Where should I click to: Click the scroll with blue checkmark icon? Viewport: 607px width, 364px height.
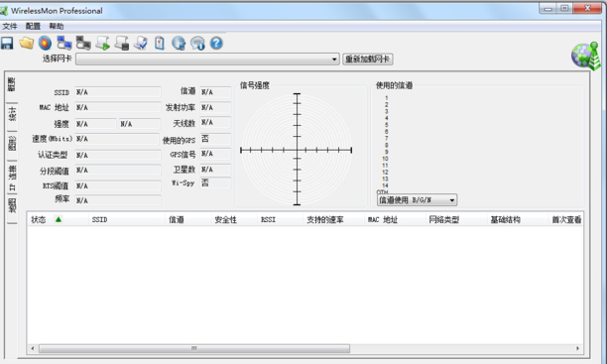(141, 43)
